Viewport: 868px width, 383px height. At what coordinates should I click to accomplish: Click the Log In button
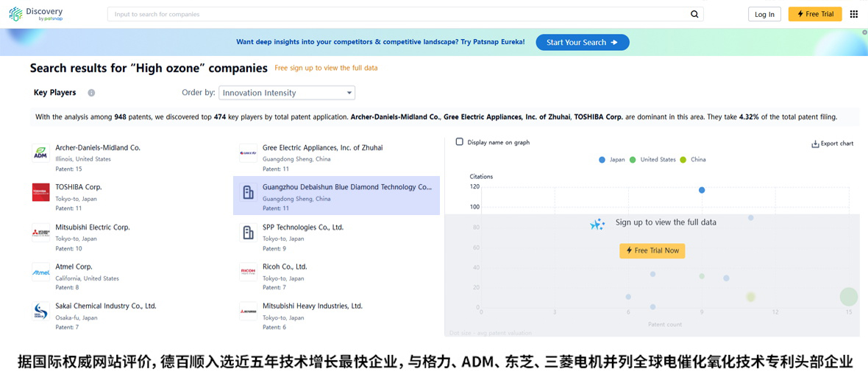764,15
